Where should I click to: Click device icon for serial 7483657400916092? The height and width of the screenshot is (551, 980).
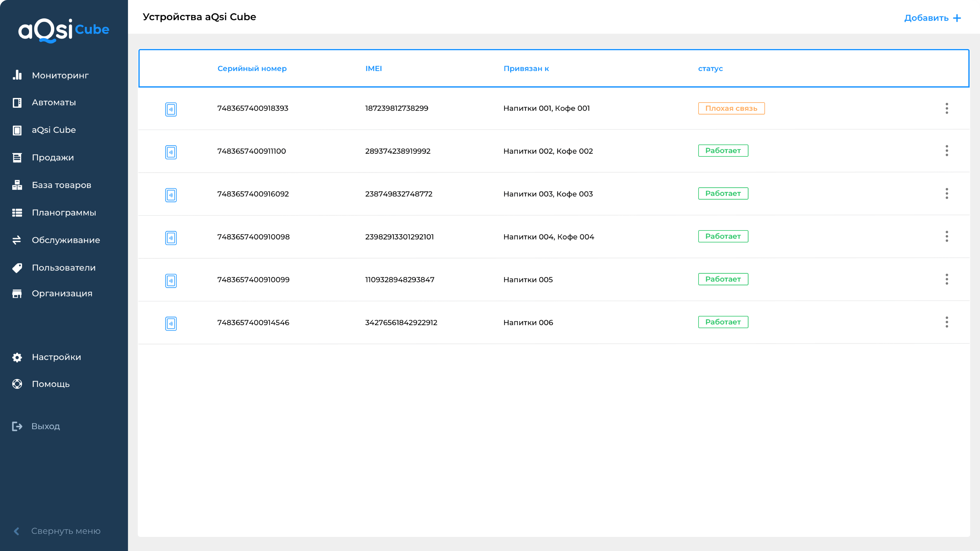171,195
